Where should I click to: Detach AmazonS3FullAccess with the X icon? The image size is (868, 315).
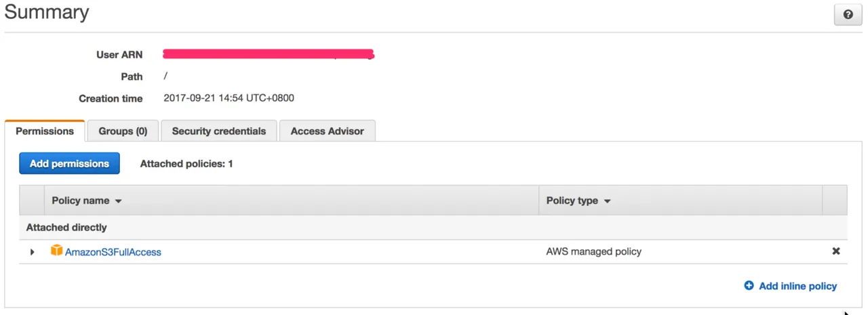coord(836,251)
